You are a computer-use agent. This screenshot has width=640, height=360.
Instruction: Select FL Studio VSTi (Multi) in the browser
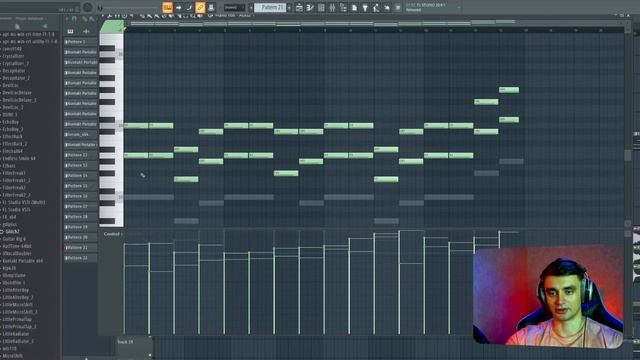[23, 202]
